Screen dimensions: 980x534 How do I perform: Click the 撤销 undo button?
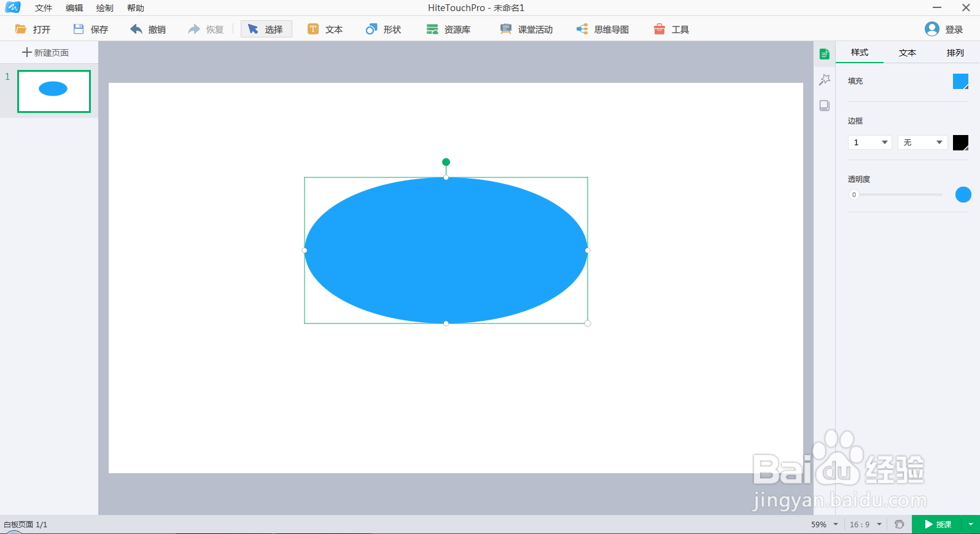point(148,29)
